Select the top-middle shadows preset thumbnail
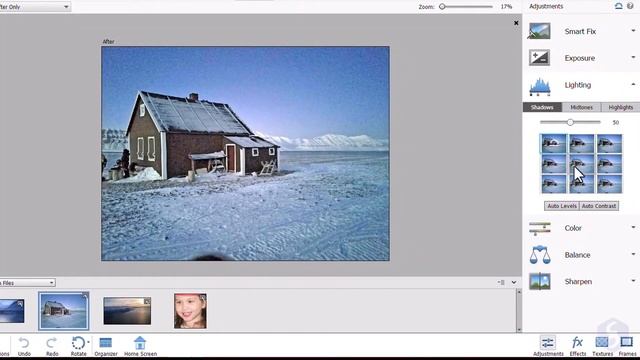The image size is (640, 360). pyautogui.click(x=582, y=144)
